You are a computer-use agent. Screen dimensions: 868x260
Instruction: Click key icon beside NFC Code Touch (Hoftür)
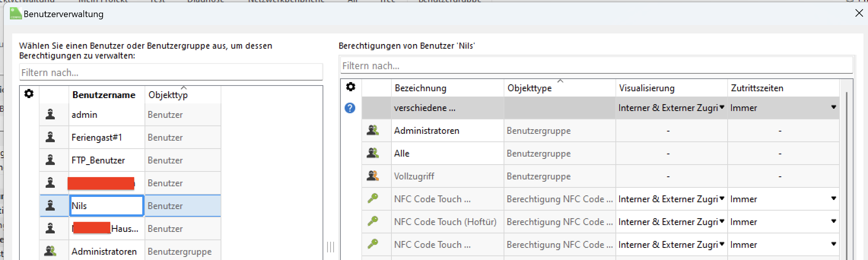point(372,221)
